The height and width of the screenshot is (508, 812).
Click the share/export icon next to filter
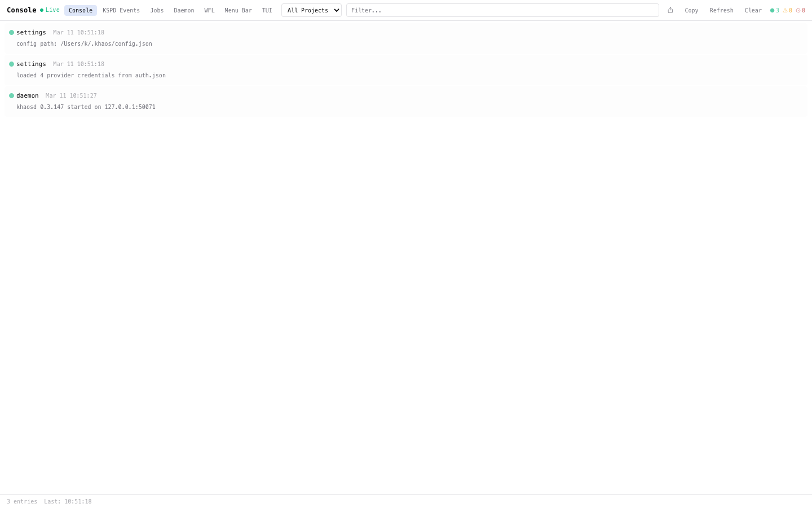coord(670,10)
